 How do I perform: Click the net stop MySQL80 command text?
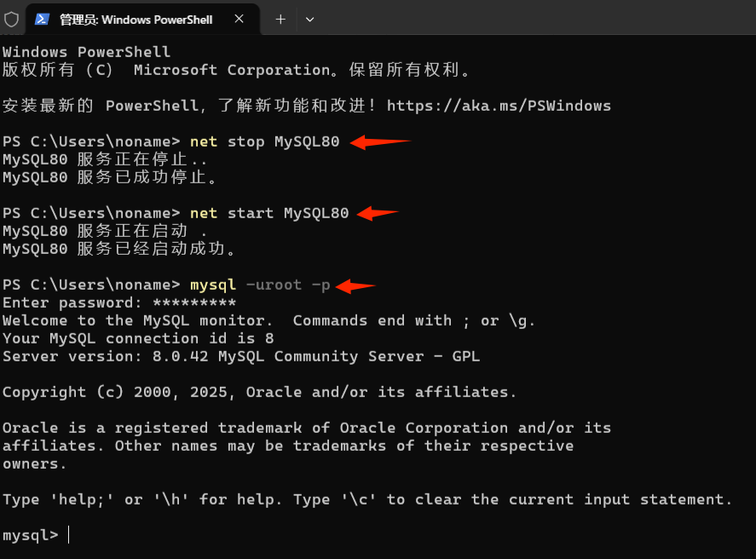tap(265, 141)
